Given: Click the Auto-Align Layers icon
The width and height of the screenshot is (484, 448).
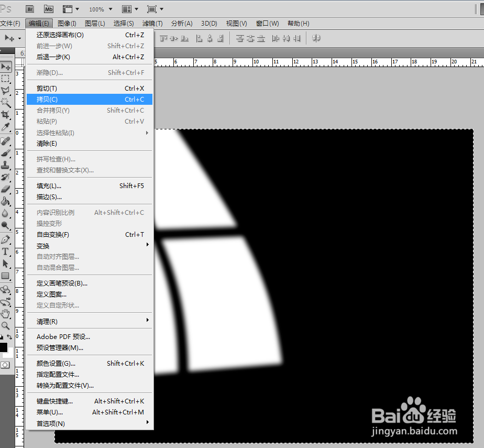Looking at the screenshot, I should tap(316, 38).
